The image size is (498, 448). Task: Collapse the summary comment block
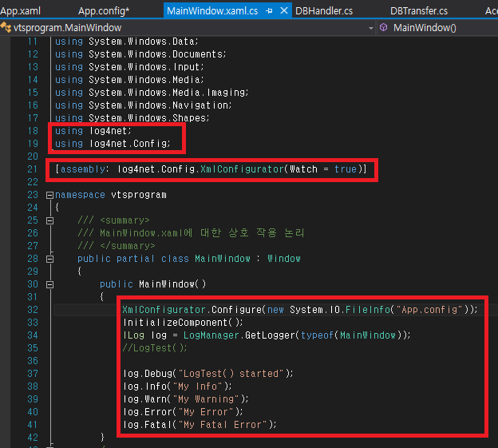49,220
